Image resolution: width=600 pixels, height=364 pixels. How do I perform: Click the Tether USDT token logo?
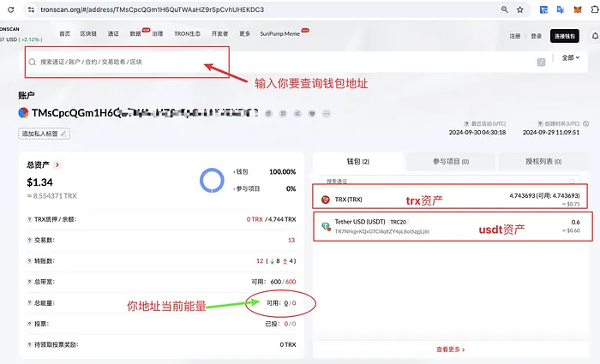coord(326,226)
